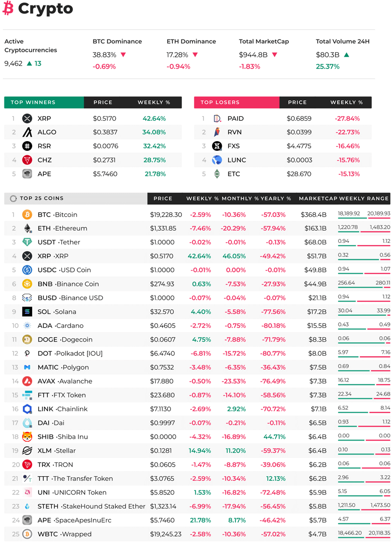Sort by WEEKLY % in Top 25 Coins
The image size is (392, 545).
coord(202,199)
